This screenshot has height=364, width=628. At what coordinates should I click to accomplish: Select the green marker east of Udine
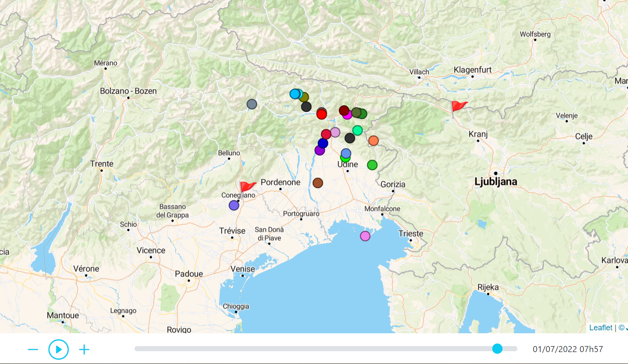pyautogui.click(x=372, y=165)
